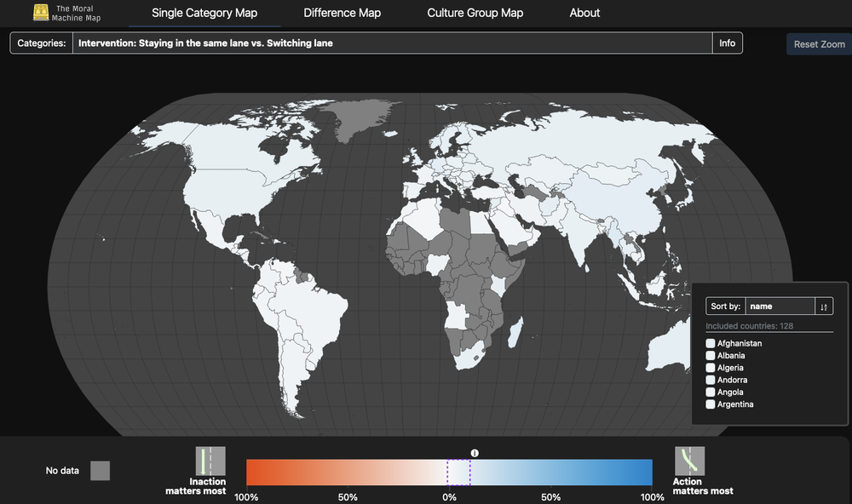Check the Argentina checkbox
Viewport: 852px width, 504px height.
(x=711, y=404)
